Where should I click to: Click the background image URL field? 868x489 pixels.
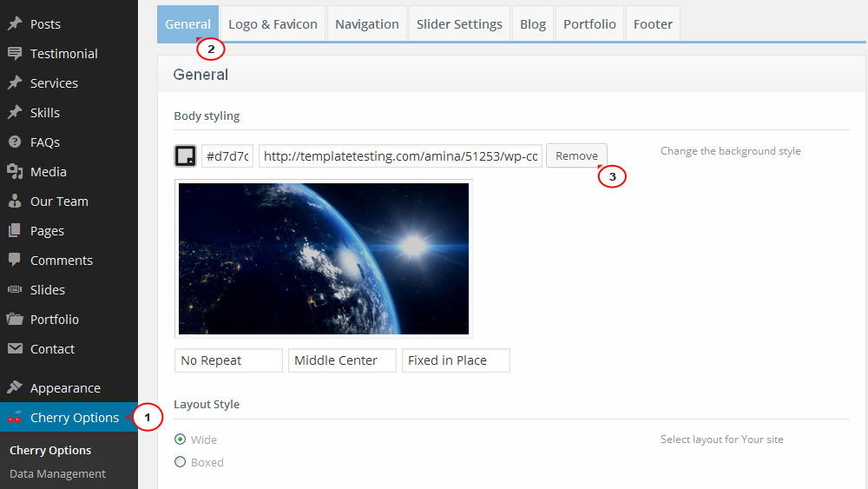click(401, 156)
